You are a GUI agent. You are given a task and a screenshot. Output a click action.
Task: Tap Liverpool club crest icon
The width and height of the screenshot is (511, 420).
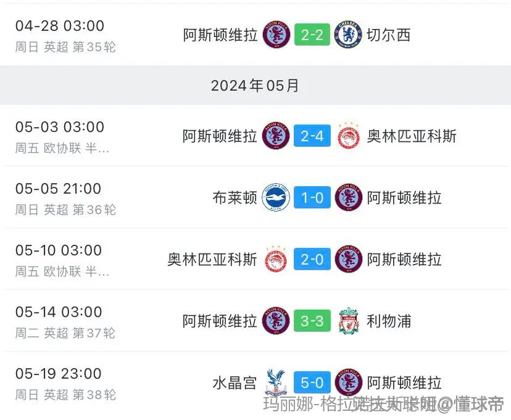coord(349,321)
